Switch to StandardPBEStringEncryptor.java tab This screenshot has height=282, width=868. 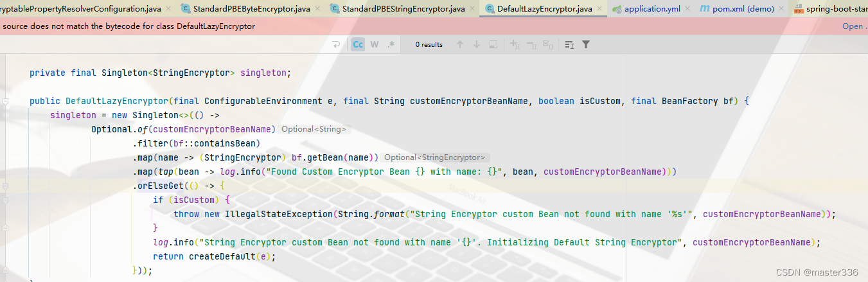(402, 9)
